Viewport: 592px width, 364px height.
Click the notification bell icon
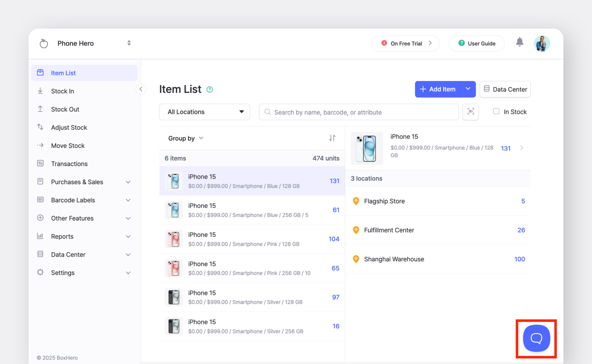(x=520, y=42)
